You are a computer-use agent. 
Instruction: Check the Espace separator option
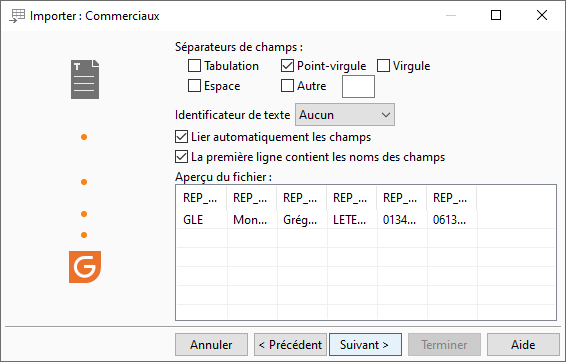tap(194, 86)
